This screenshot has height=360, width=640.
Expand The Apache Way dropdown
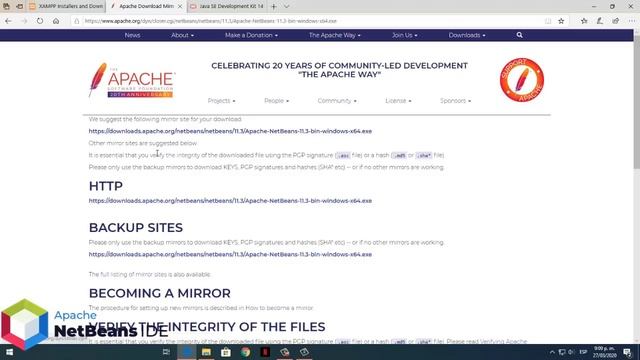pos(335,35)
